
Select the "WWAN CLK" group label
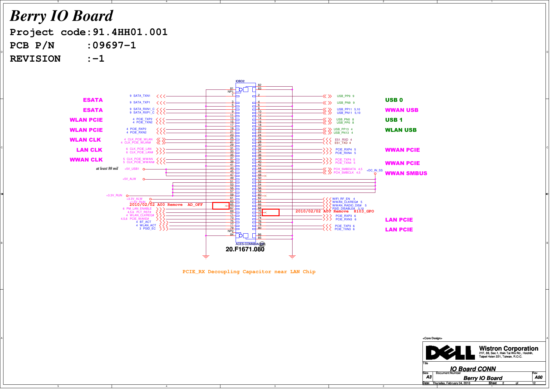[86, 160]
